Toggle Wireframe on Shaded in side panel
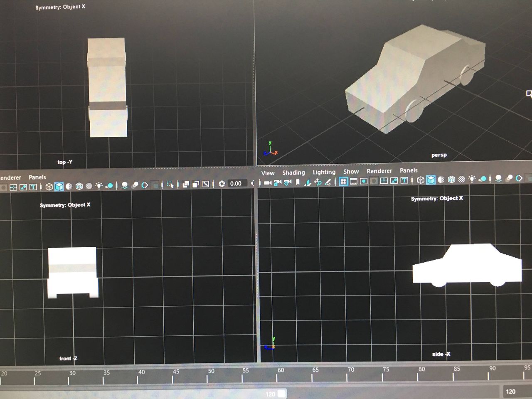Screen dimensions: 532x399 [451, 179]
